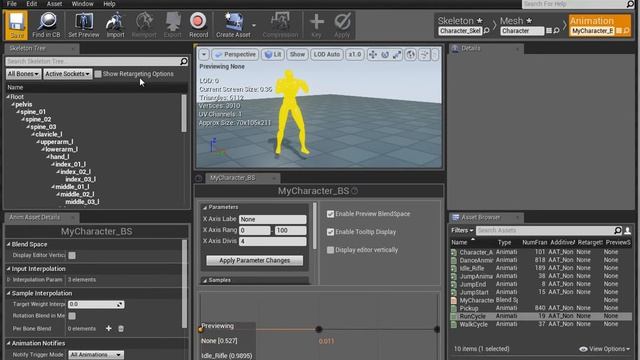Add Per Bone Blend element plus icon

pos(109,329)
